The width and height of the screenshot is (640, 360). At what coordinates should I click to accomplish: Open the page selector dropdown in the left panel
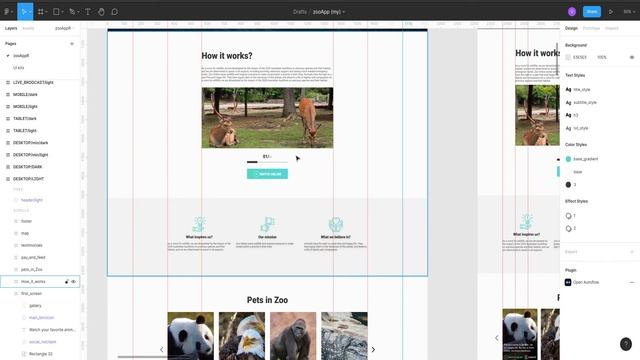pos(65,28)
